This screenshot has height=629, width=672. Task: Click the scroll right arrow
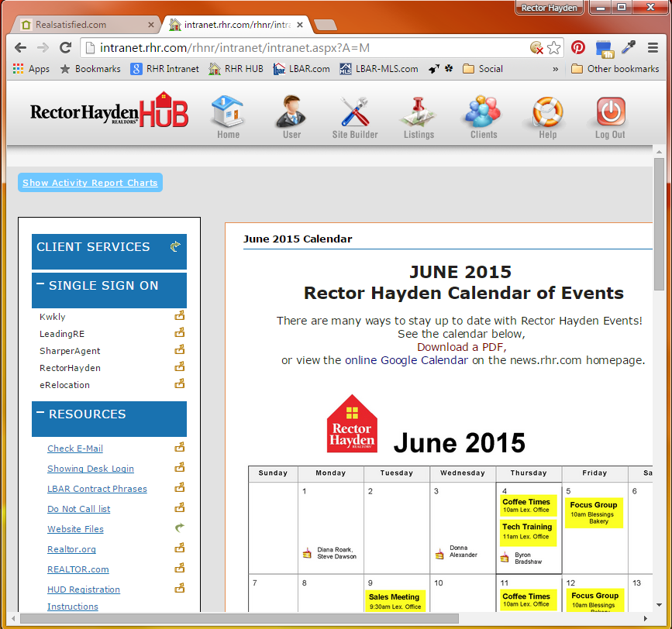point(646,618)
